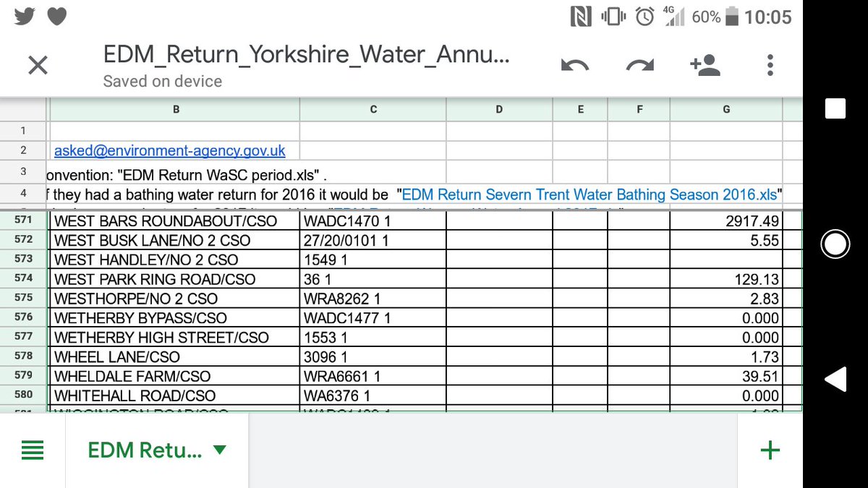Tap the alarm clock status icon
This screenshot has height=488, width=868.
(x=644, y=16)
